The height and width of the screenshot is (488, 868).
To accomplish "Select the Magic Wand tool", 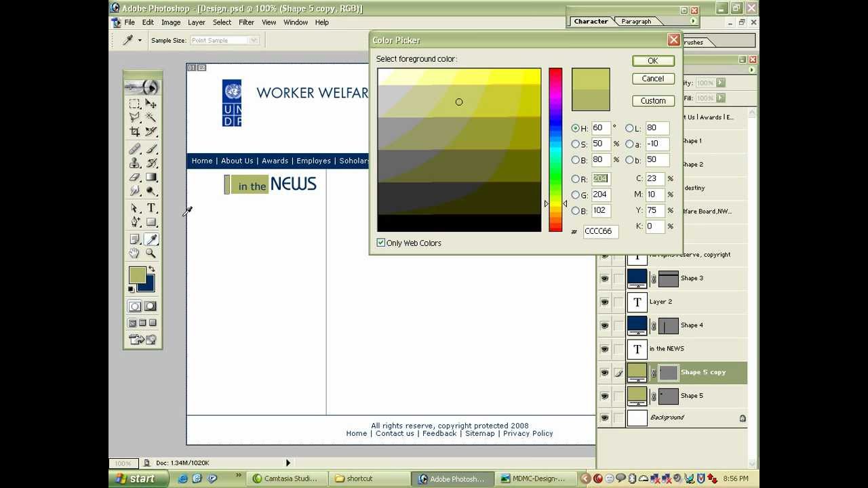I will (x=151, y=118).
